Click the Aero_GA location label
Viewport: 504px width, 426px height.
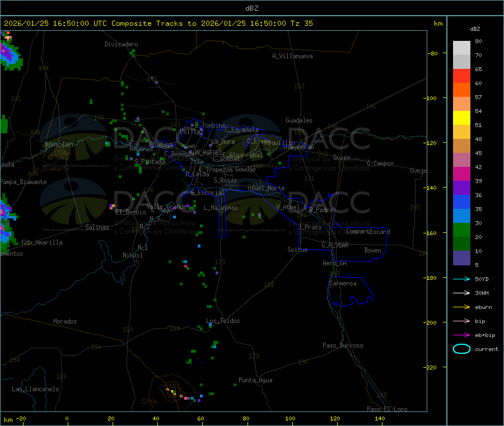click(334, 263)
